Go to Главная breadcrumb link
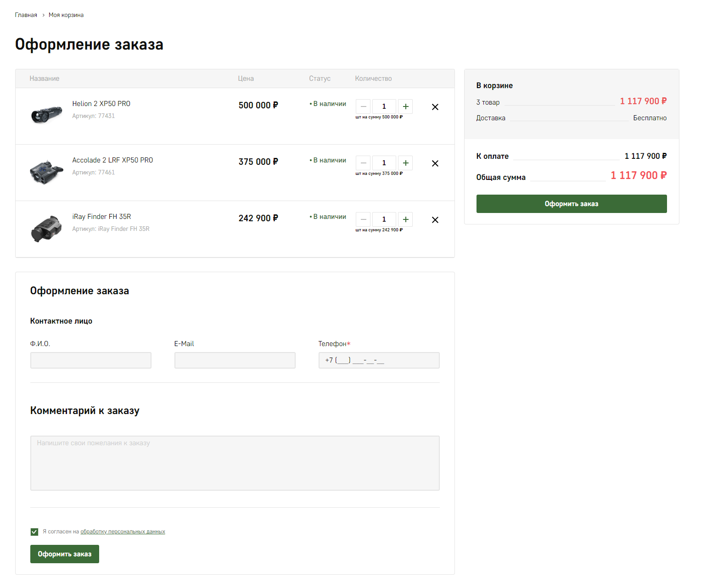This screenshot has width=712, height=588. pos(26,15)
